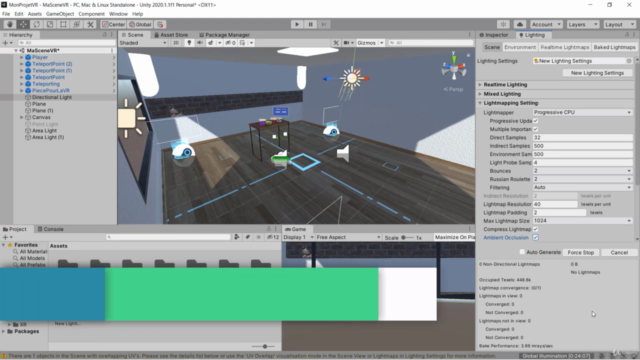Image resolution: width=640 pixels, height=360 pixels.
Task: Select the combined Transform tool
Action: pyautogui.click(x=77, y=24)
